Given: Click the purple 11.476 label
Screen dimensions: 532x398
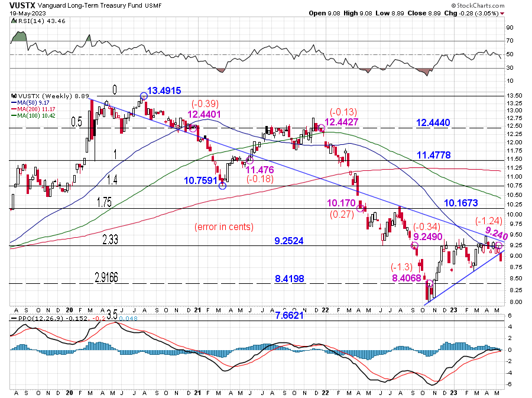Looking at the screenshot, I should pos(259,170).
